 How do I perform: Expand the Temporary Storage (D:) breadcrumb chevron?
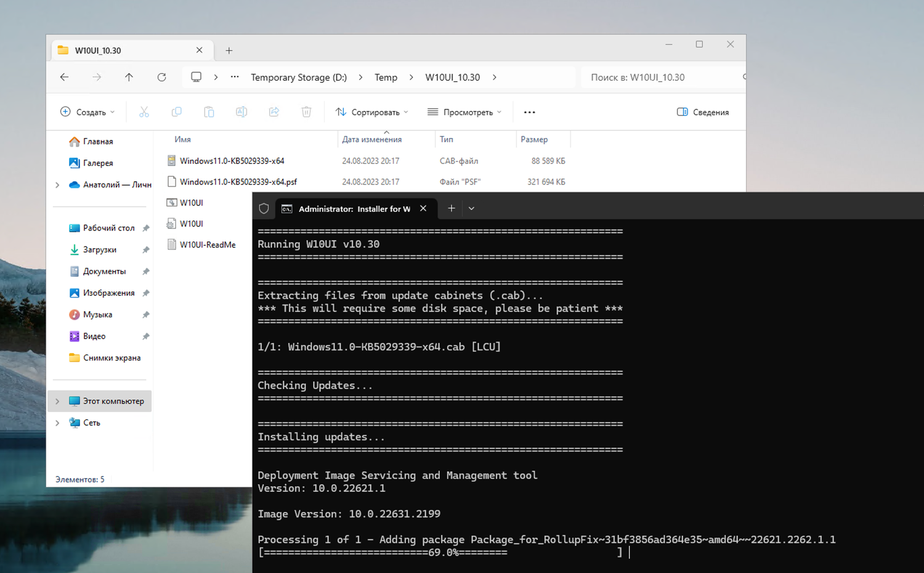[360, 77]
